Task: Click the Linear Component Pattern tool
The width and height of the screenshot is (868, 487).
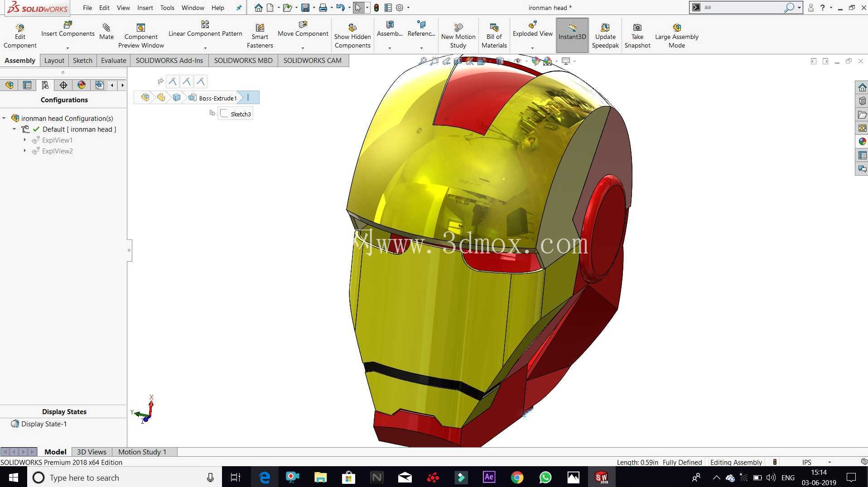Action: (205, 29)
